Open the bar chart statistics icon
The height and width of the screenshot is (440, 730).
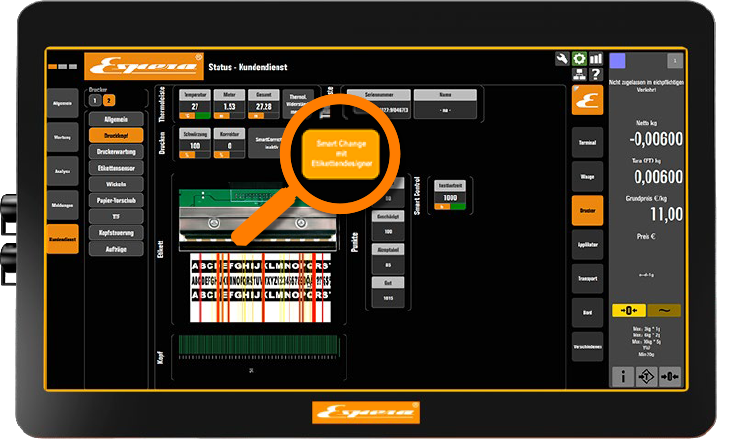pyautogui.click(x=596, y=59)
